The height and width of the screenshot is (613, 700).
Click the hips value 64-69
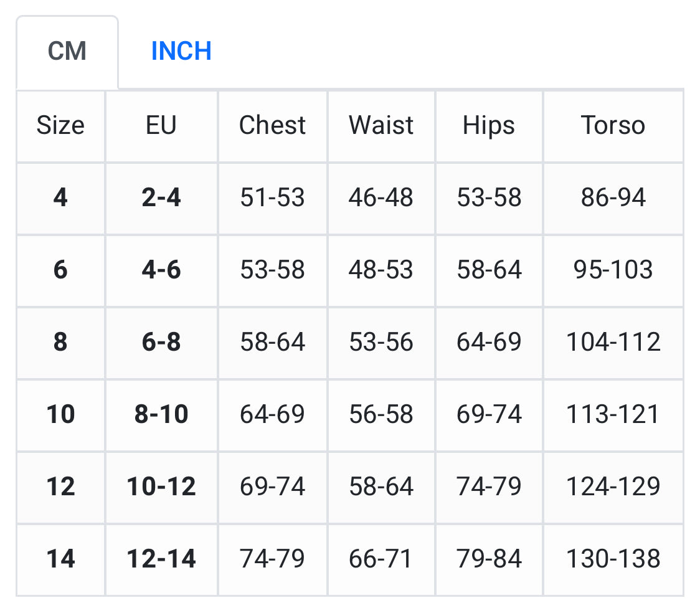[489, 343]
